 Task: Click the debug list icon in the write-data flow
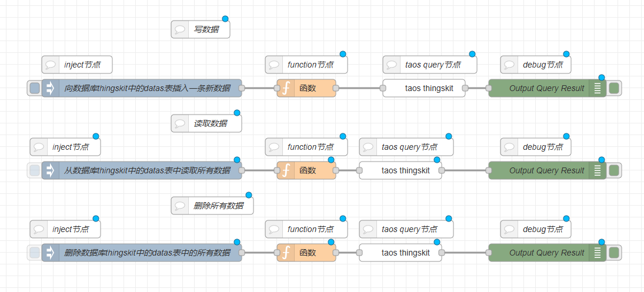tap(597, 88)
